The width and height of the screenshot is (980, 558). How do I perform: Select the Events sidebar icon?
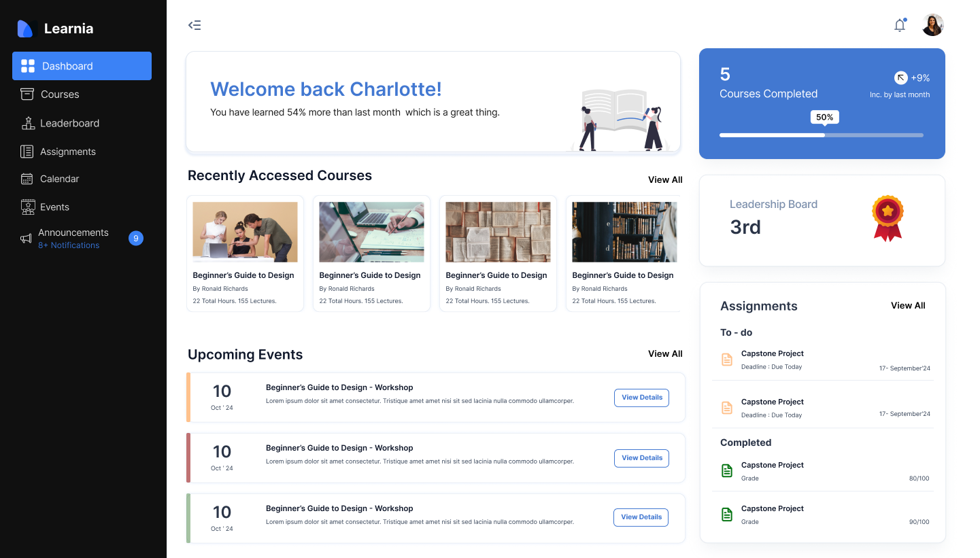pos(28,207)
